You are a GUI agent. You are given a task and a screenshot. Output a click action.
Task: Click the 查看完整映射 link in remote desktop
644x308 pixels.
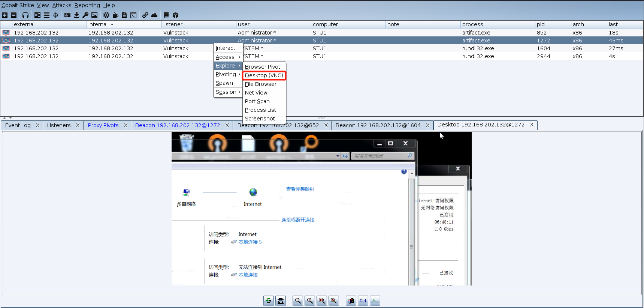pos(300,189)
